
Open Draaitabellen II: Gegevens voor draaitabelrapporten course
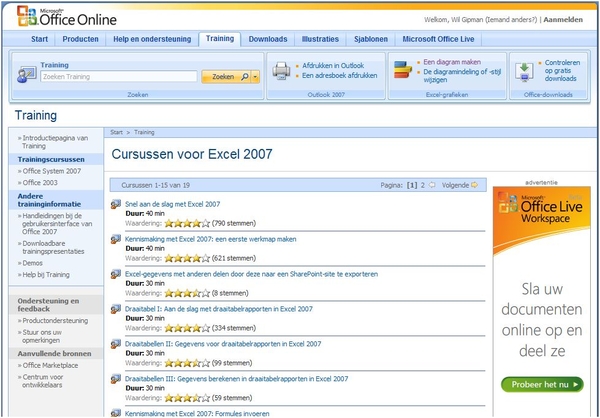pos(223,344)
